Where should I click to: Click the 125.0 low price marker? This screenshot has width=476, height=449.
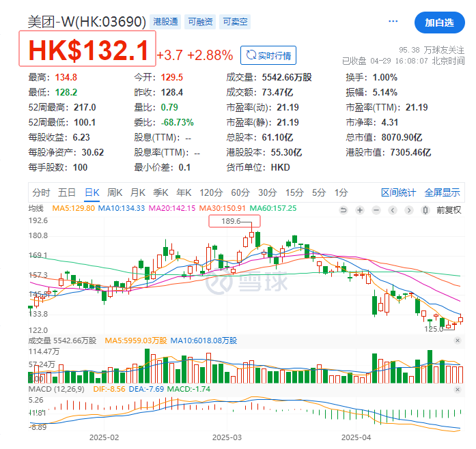[434, 329]
